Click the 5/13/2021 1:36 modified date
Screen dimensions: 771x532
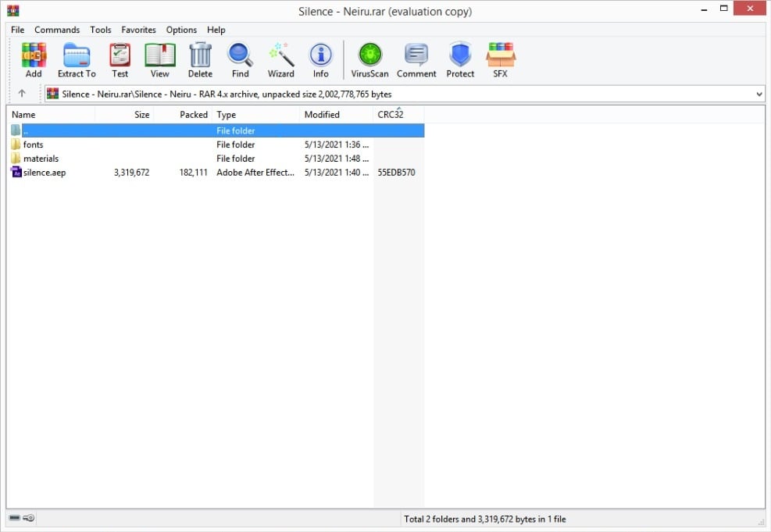point(337,145)
